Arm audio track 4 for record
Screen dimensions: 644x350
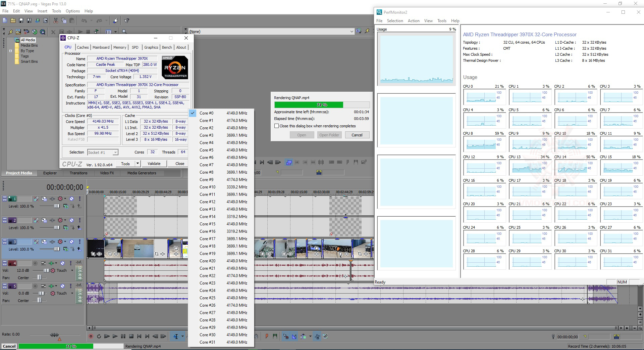35,263
